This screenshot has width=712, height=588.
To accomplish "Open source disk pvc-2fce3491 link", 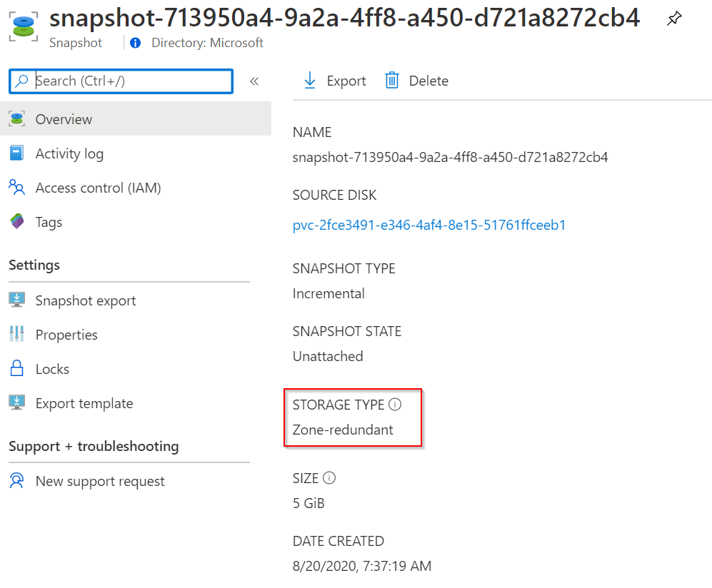I will [428, 225].
